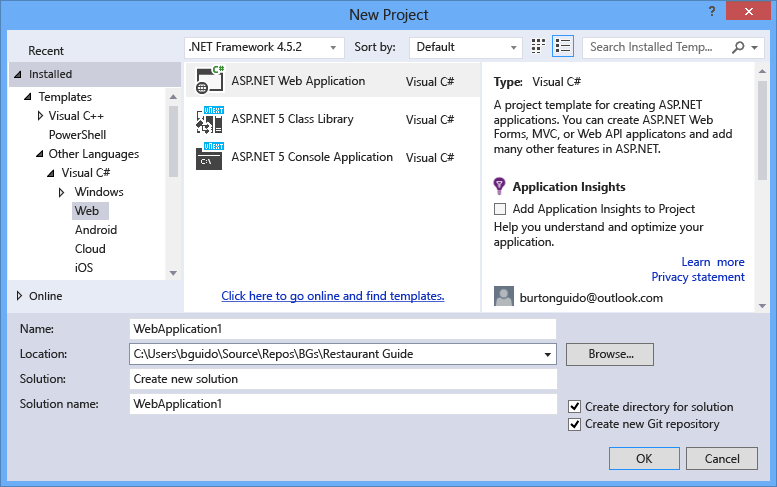Uncheck Create new Git repository
This screenshot has width=777, height=487.
[x=575, y=424]
